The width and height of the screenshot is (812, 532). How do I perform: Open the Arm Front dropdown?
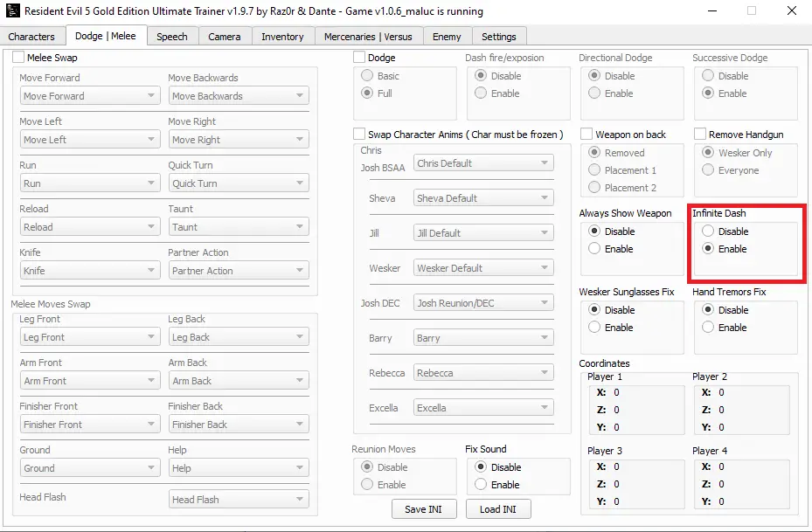pos(90,381)
